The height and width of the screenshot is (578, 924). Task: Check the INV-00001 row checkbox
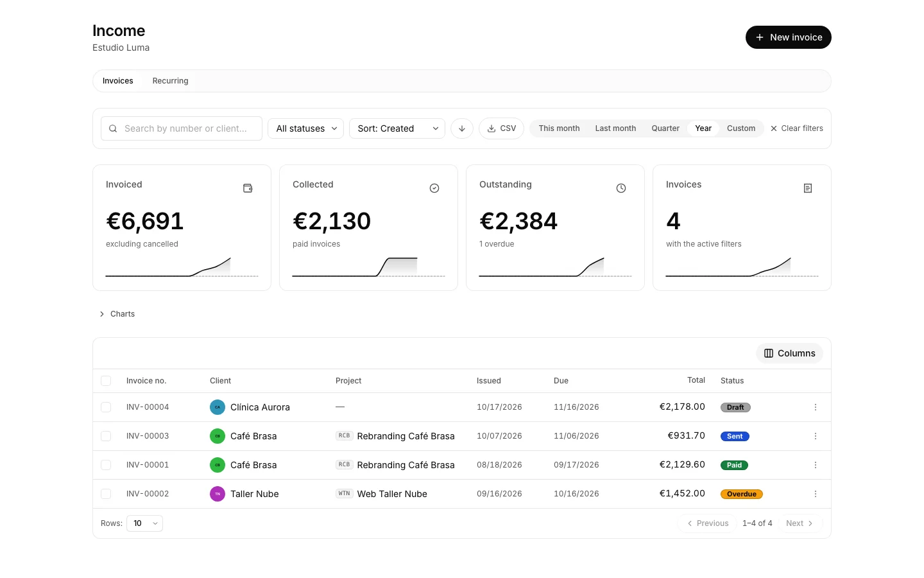[106, 465]
